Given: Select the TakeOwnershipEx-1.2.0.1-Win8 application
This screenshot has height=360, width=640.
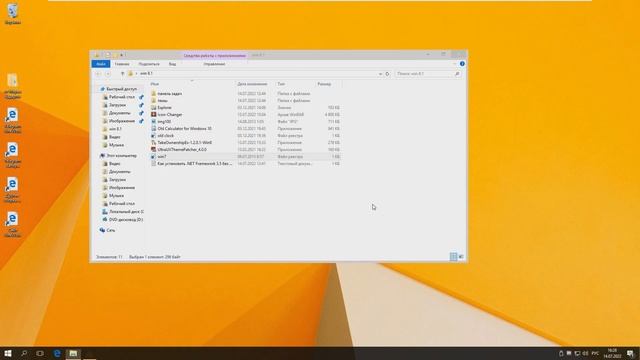Looking at the screenshot, I should (184, 142).
